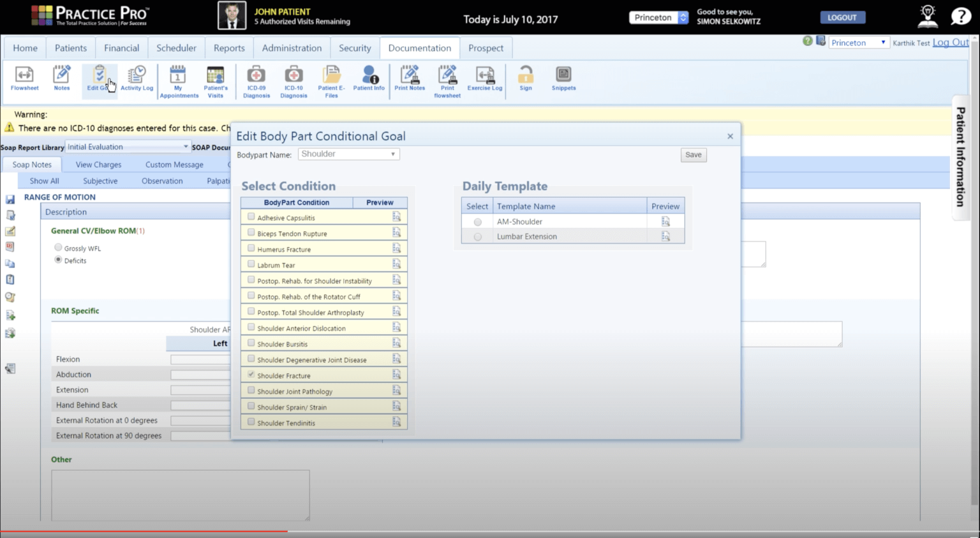Open the View Charges tab
The width and height of the screenshot is (980, 538).
(x=98, y=165)
